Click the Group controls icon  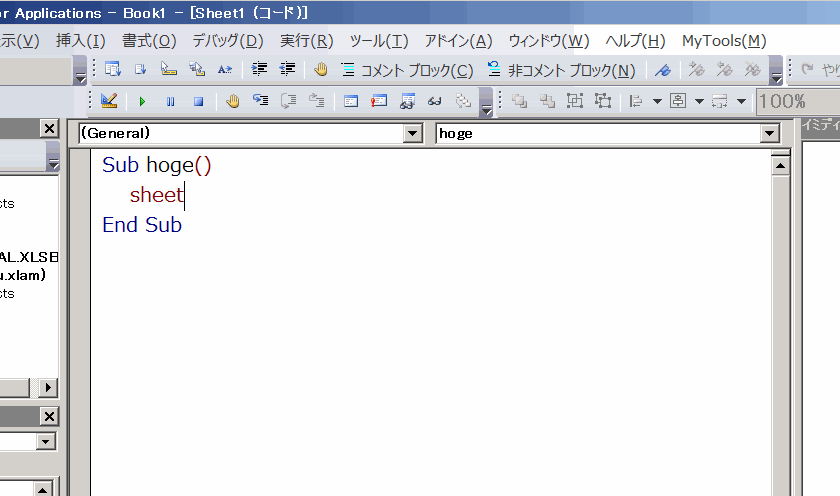[x=575, y=101]
